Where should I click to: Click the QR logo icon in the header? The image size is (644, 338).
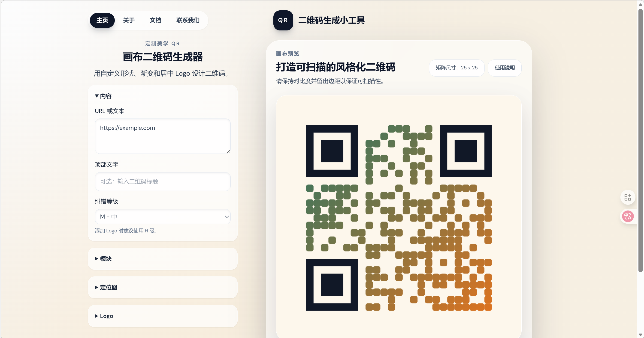283,20
